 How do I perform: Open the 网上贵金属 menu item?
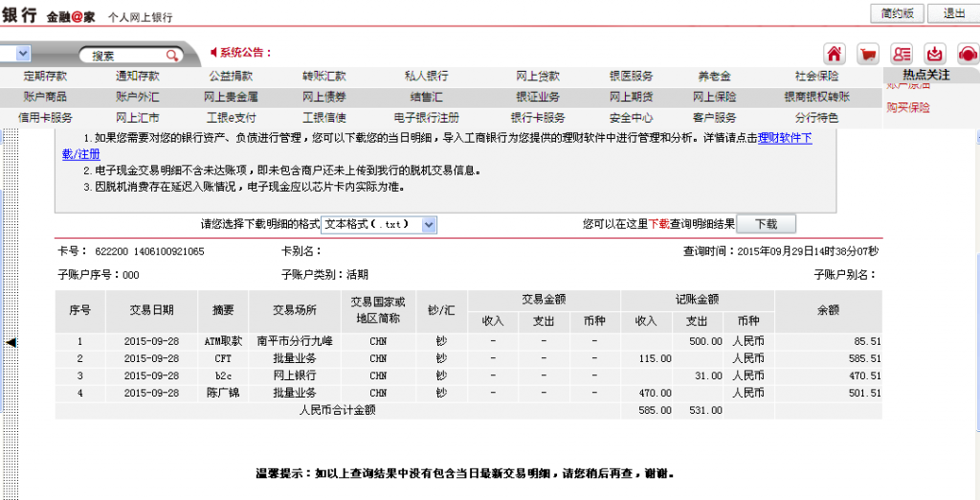pos(231,97)
